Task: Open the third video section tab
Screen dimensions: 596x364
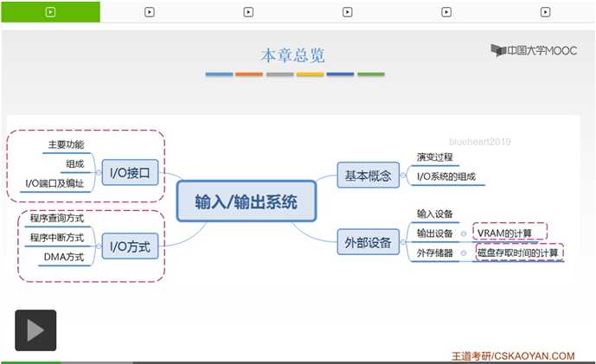Action: [248, 12]
